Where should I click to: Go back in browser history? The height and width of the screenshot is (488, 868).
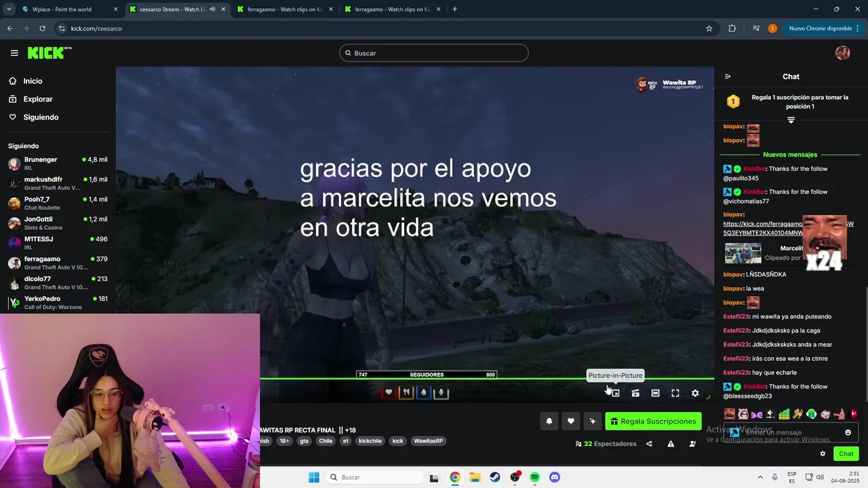pyautogui.click(x=9, y=28)
